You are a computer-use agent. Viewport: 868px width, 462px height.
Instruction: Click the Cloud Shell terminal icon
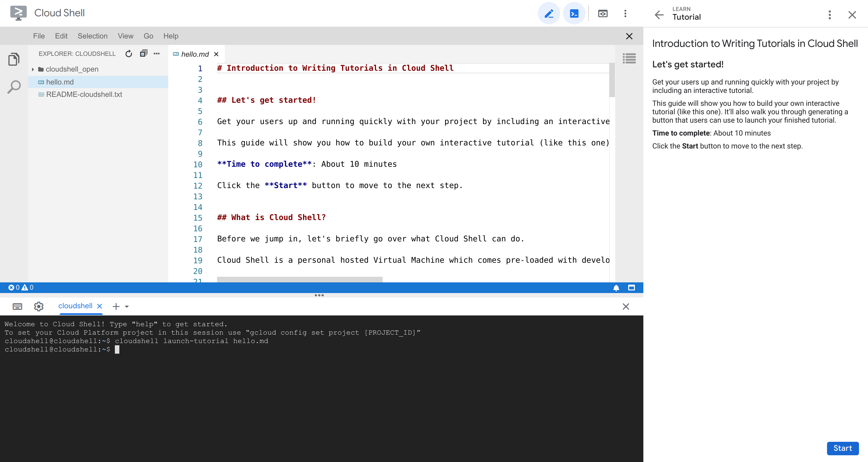[x=574, y=13]
